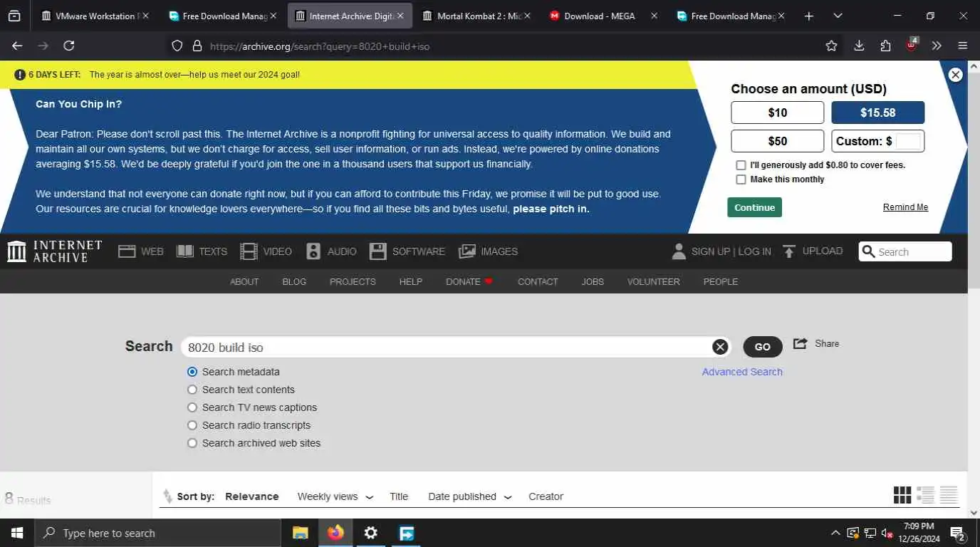Viewport: 980px width, 547px height.
Task: Click the green Continue button
Action: coord(755,207)
